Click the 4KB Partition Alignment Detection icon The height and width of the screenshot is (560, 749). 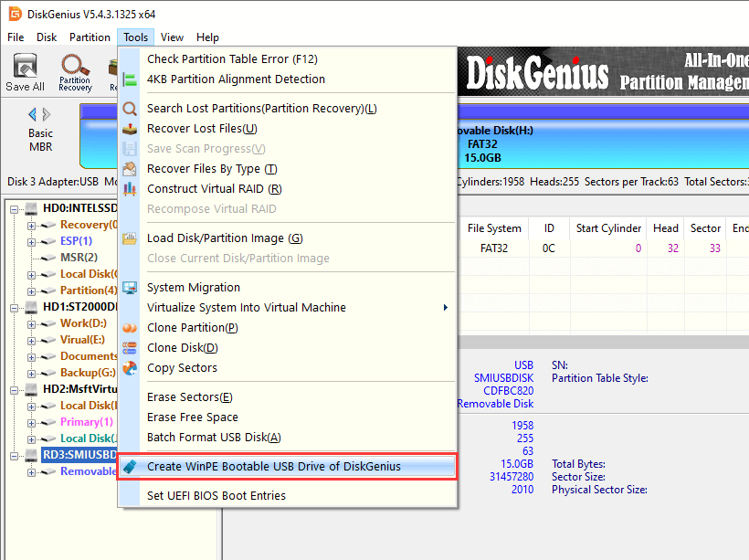130,79
